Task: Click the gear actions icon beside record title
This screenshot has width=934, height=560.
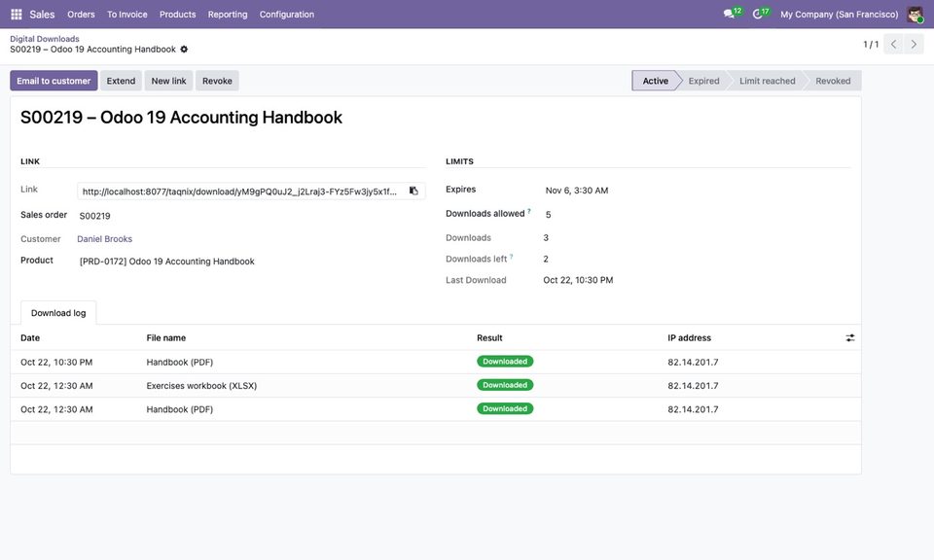Action: click(184, 50)
